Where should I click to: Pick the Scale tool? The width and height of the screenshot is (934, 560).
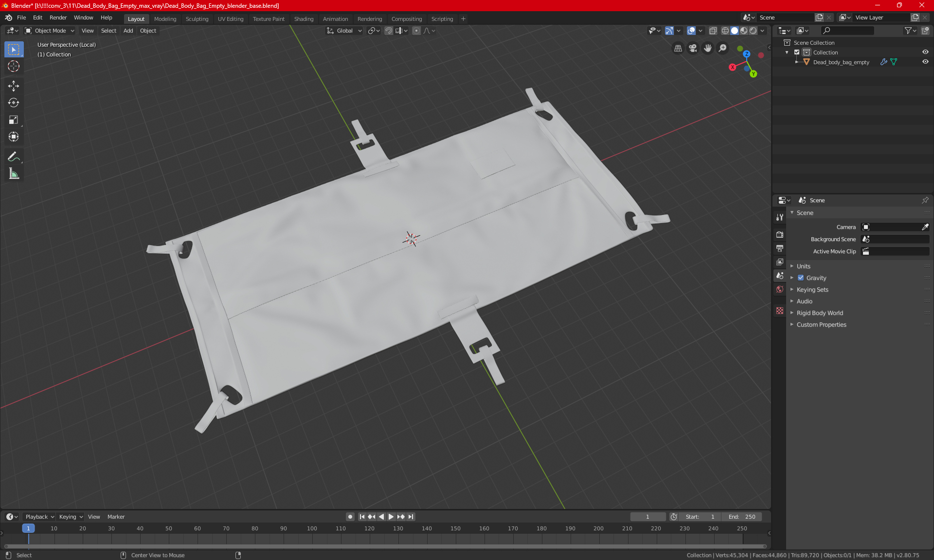pyautogui.click(x=14, y=120)
